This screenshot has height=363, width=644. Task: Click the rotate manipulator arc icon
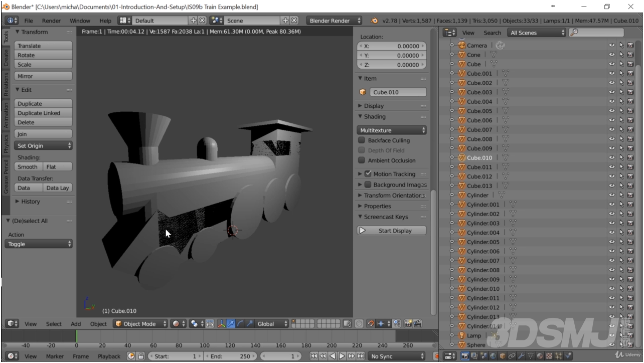pos(240,324)
